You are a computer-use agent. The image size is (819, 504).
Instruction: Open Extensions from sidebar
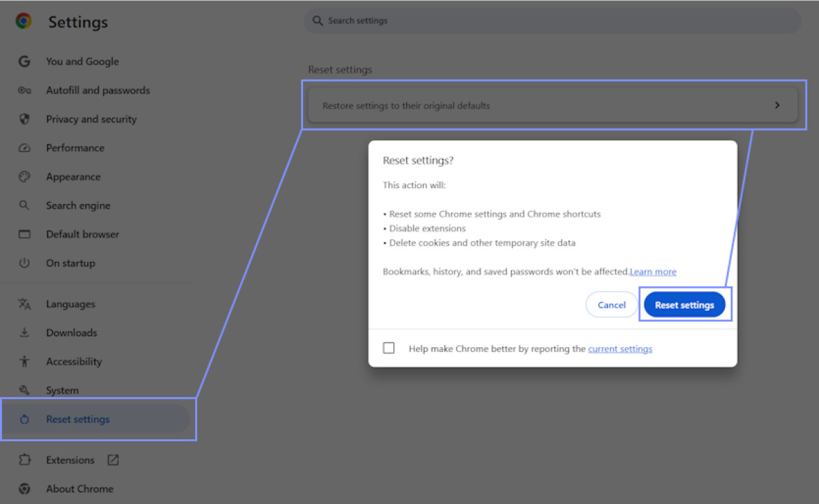70,460
